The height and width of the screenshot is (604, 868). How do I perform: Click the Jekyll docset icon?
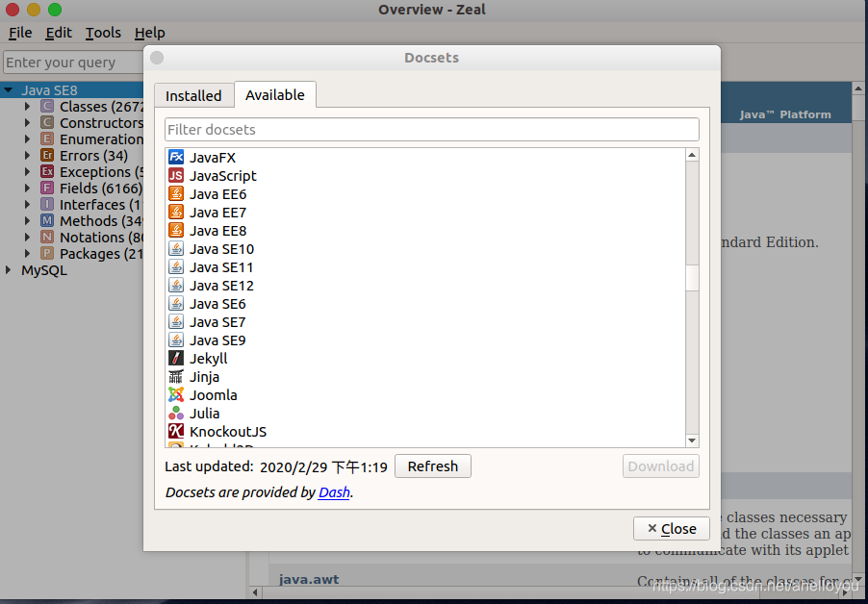point(176,358)
